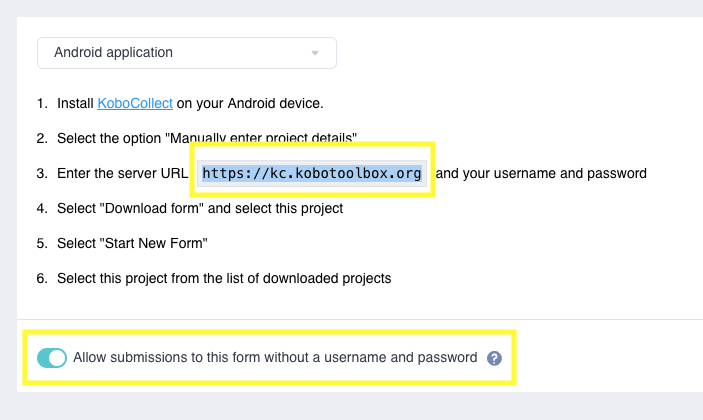The image size is (703, 420).
Task: Click step 2 "Manually enter project details" text
Action: [260, 137]
